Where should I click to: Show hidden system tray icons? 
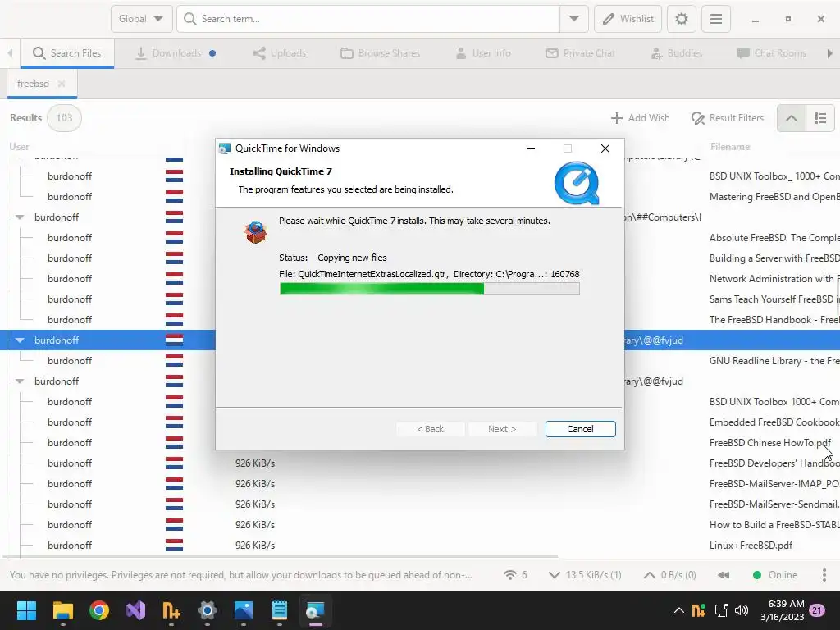(678, 610)
